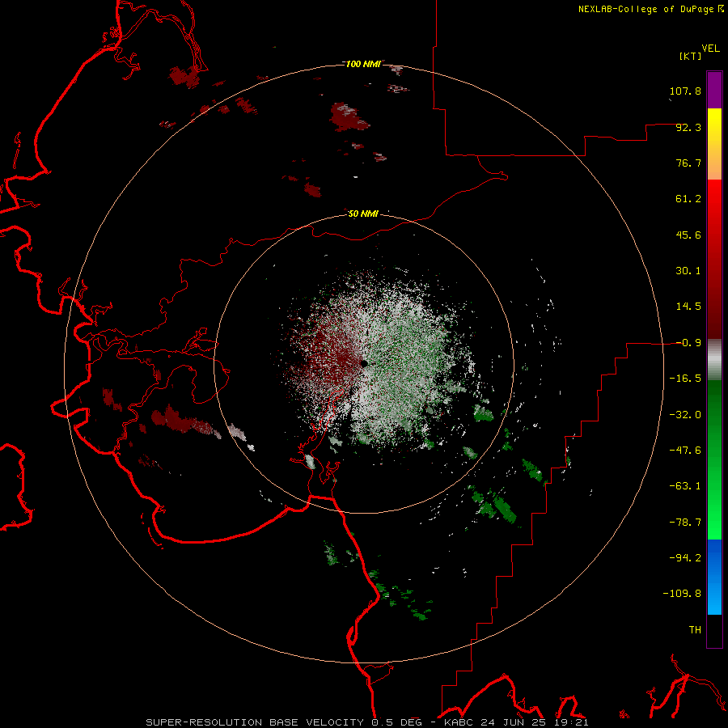Click the 107.8 velocity scale value

pyautogui.click(x=685, y=91)
